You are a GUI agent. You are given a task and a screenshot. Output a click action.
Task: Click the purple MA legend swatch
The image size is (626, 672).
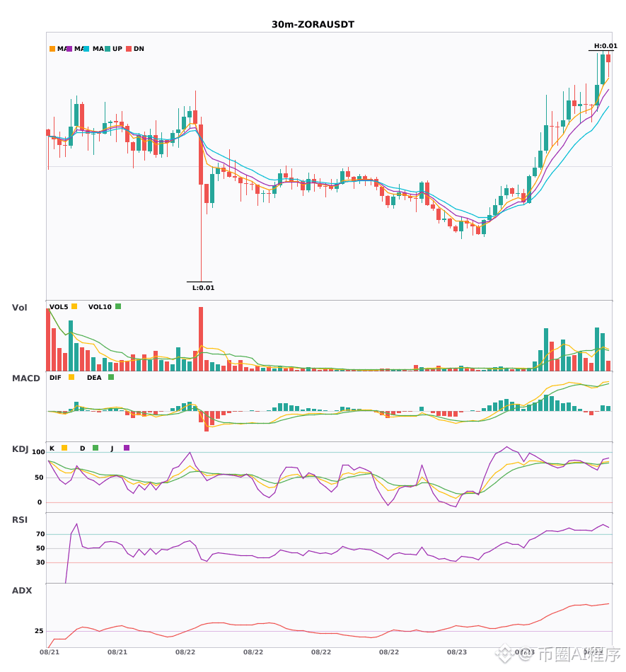click(69, 49)
